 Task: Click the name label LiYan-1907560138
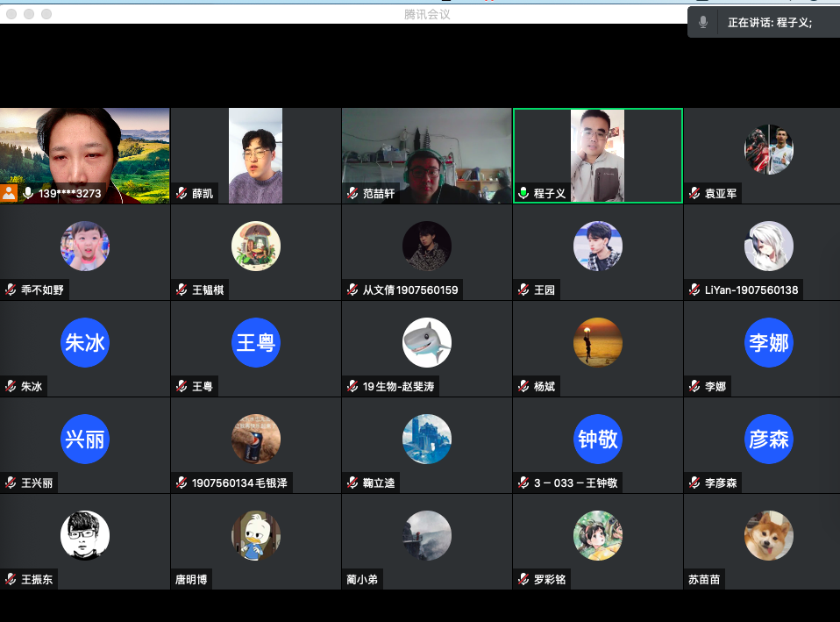pos(751,290)
